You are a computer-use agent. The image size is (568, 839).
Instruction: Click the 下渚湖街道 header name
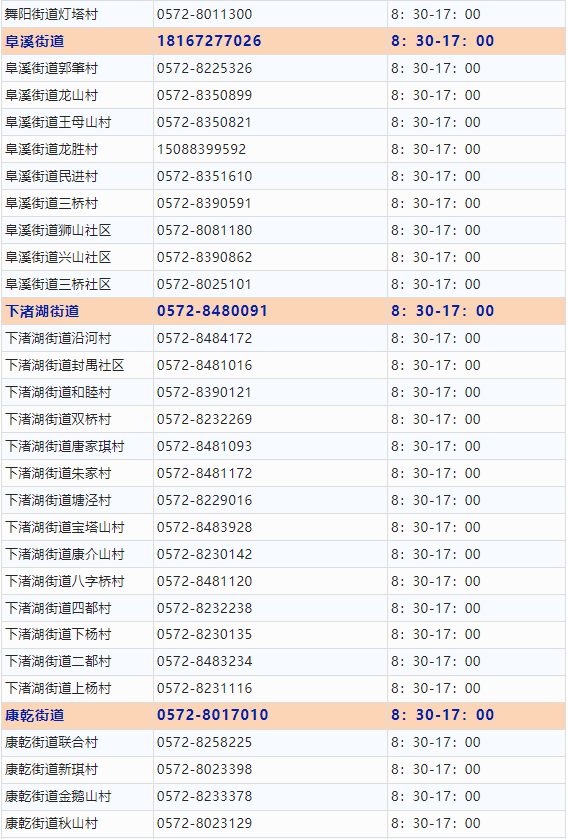click(x=42, y=311)
